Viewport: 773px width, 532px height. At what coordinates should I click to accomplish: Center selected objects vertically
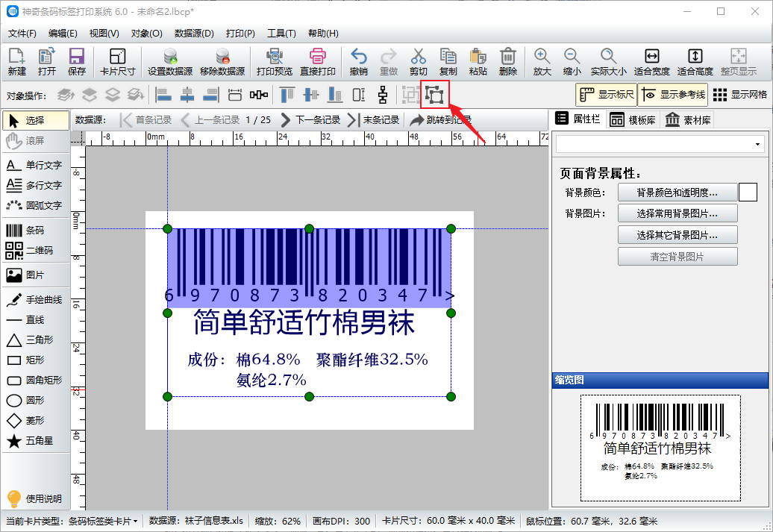point(311,95)
